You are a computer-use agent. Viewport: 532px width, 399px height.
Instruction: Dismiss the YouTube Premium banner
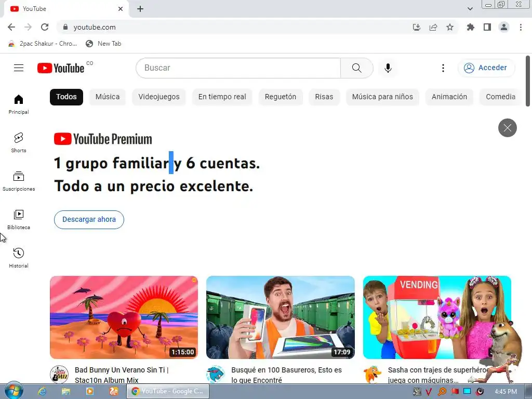click(507, 128)
